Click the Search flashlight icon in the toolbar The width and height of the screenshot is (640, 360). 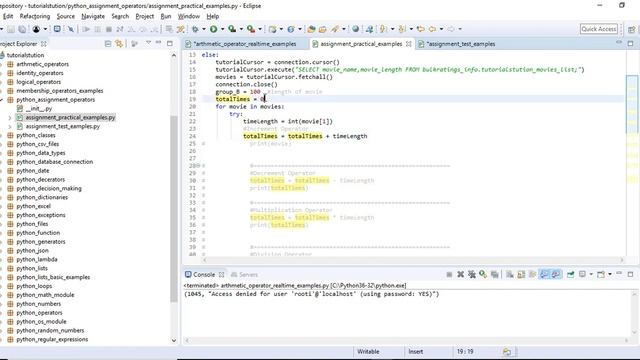tap(335, 29)
